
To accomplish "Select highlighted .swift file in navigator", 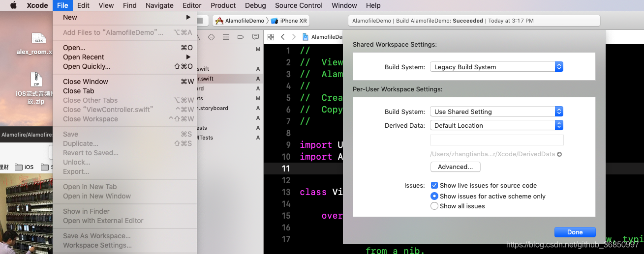I will pyautogui.click(x=230, y=79).
